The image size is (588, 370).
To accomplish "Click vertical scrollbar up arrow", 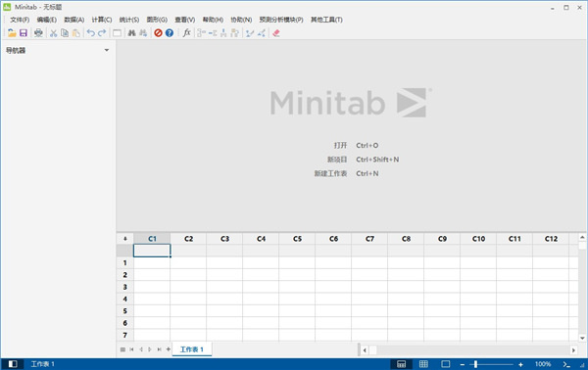I will click(x=582, y=238).
